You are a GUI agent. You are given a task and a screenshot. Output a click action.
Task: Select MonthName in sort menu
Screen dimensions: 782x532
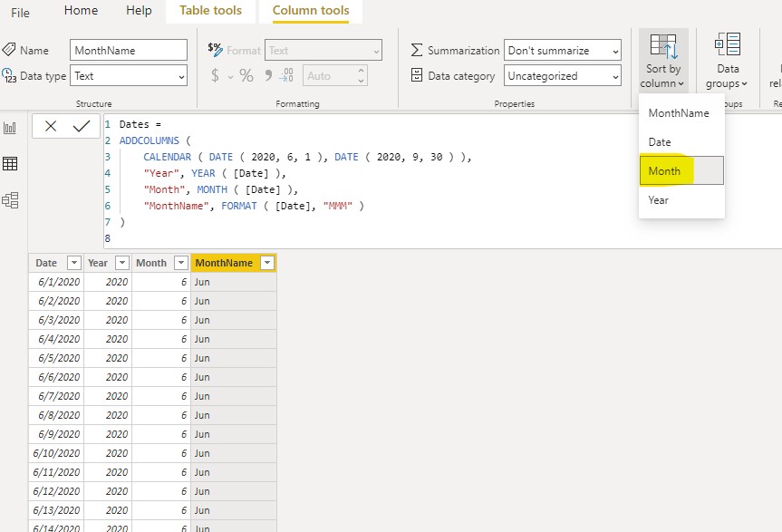click(x=681, y=113)
